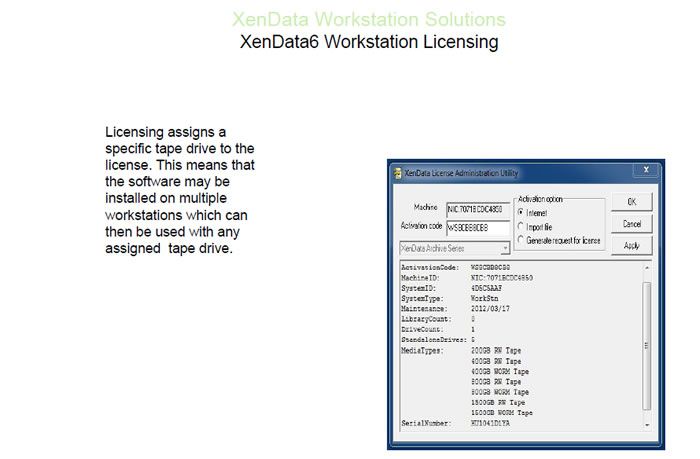Screen dimensions: 700x459
Task: Click the 1600GB RW Tape media type
Action: pos(498,402)
